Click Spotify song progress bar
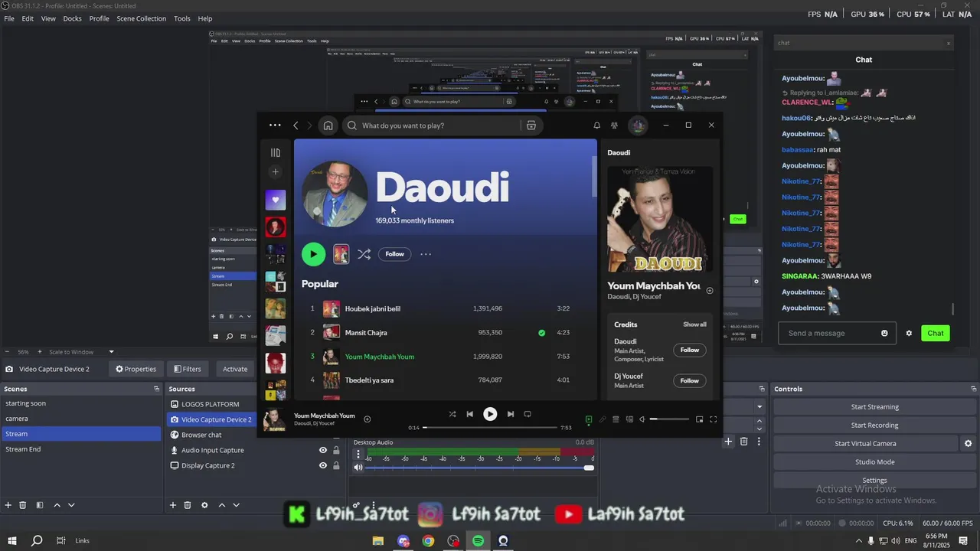Image resolution: width=980 pixels, height=551 pixels. 490,428
